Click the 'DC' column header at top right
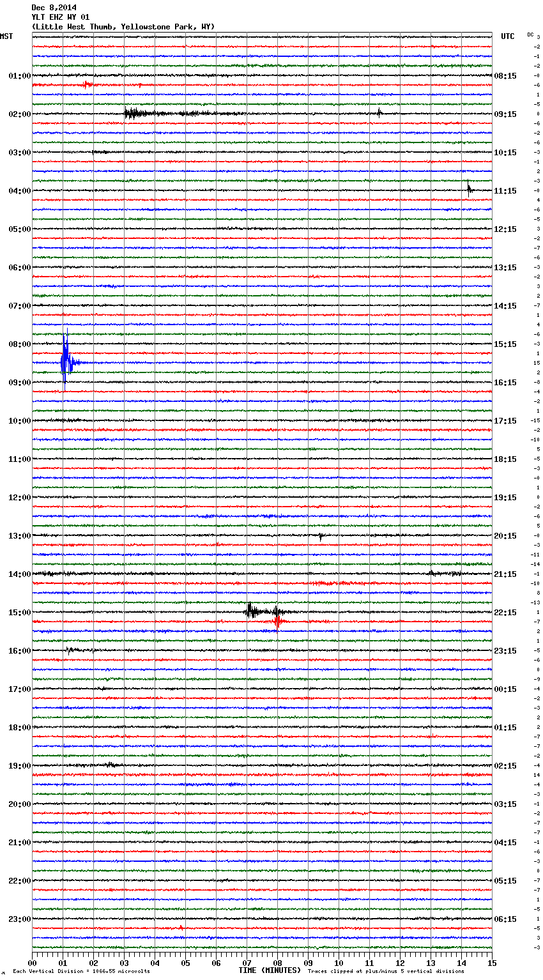 pyautogui.click(x=530, y=34)
